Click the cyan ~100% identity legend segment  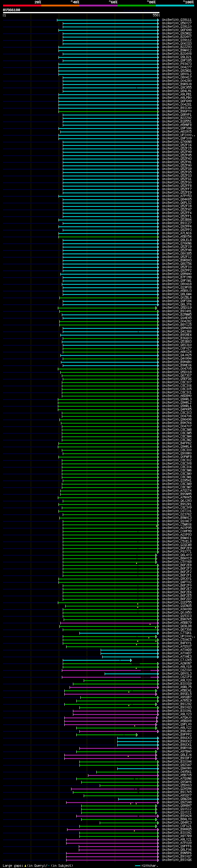[175, 6]
